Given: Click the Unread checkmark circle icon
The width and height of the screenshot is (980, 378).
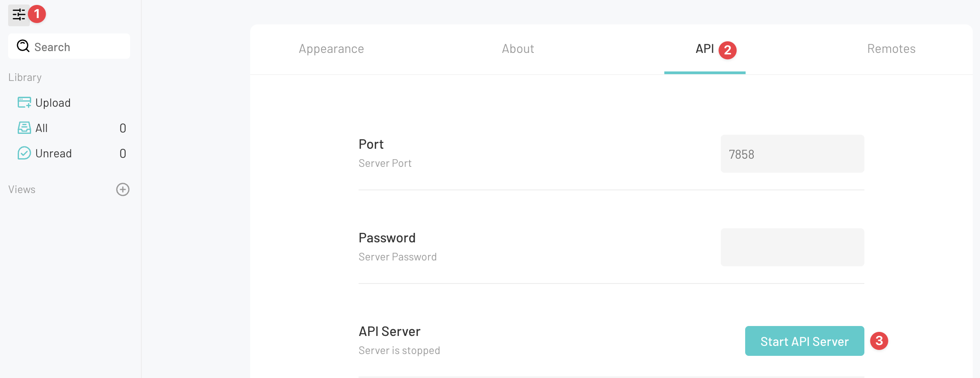Looking at the screenshot, I should tap(24, 153).
